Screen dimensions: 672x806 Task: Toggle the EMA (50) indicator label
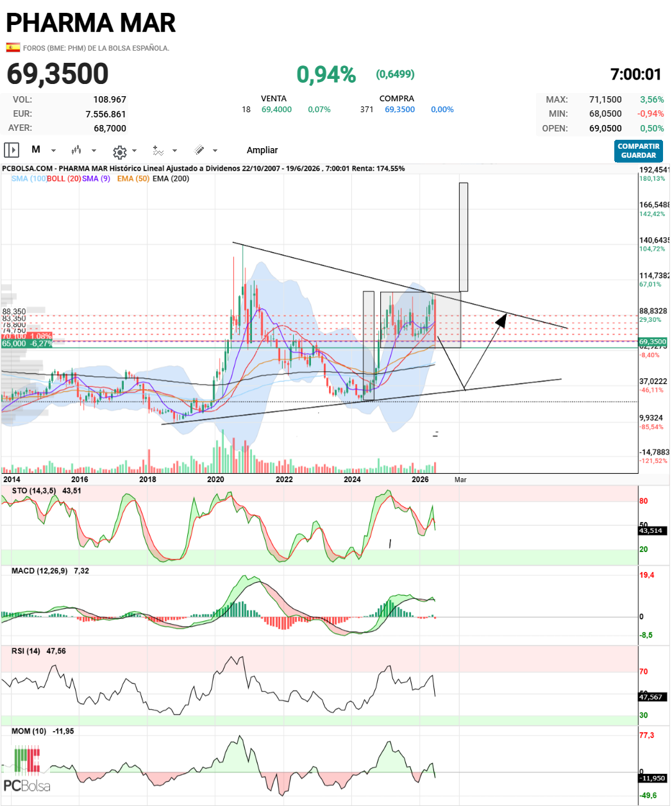(133, 178)
